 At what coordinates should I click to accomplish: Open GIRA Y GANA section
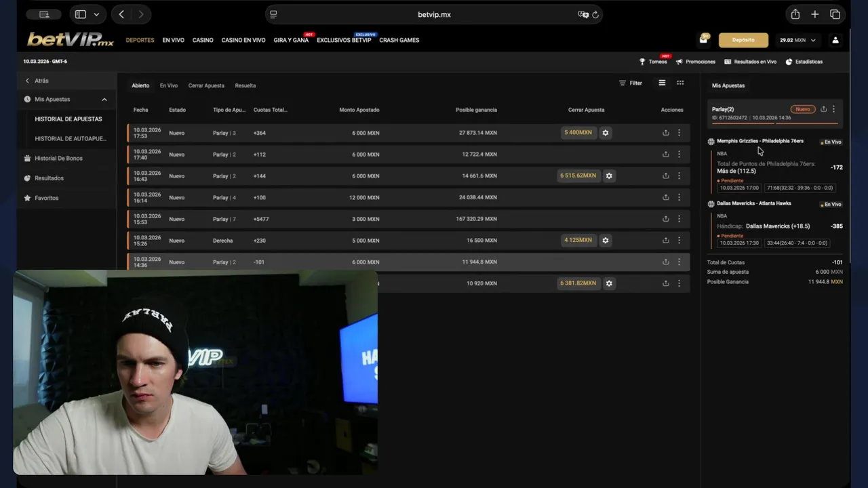click(x=291, y=40)
